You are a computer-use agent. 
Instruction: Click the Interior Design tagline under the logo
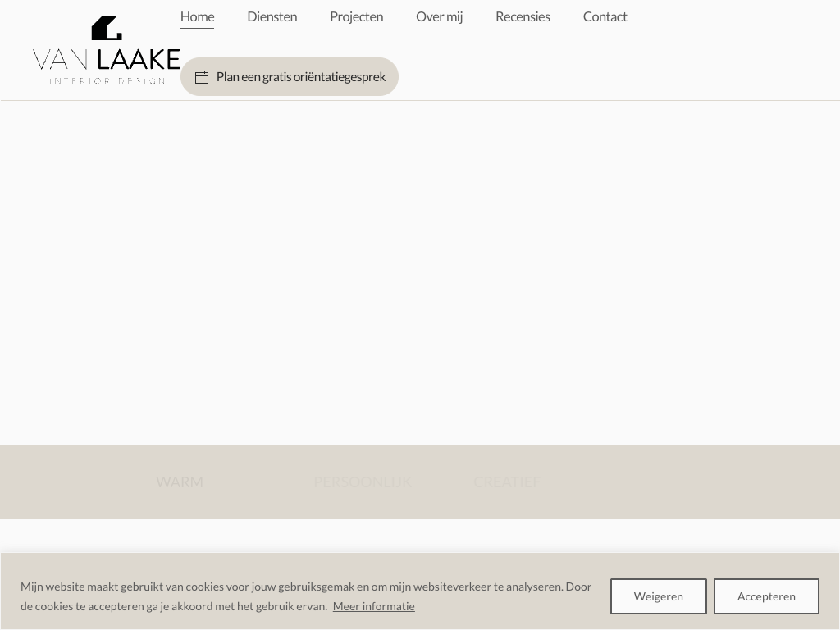107,80
